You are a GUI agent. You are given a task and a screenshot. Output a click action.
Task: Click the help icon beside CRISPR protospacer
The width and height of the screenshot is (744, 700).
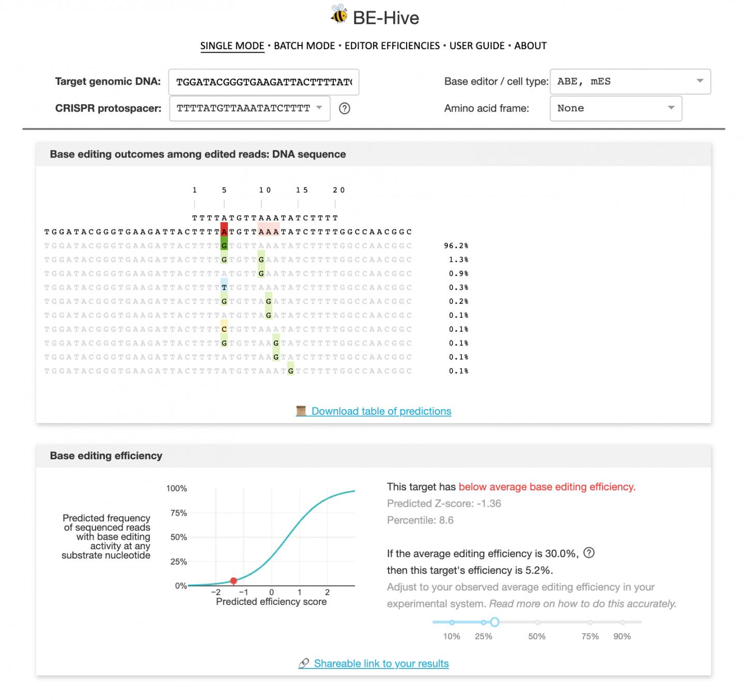(345, 108)
